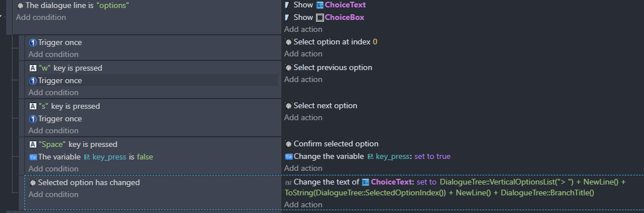
Task: Select ChoiceText name in Show action
Action: (x=345, y=5)
